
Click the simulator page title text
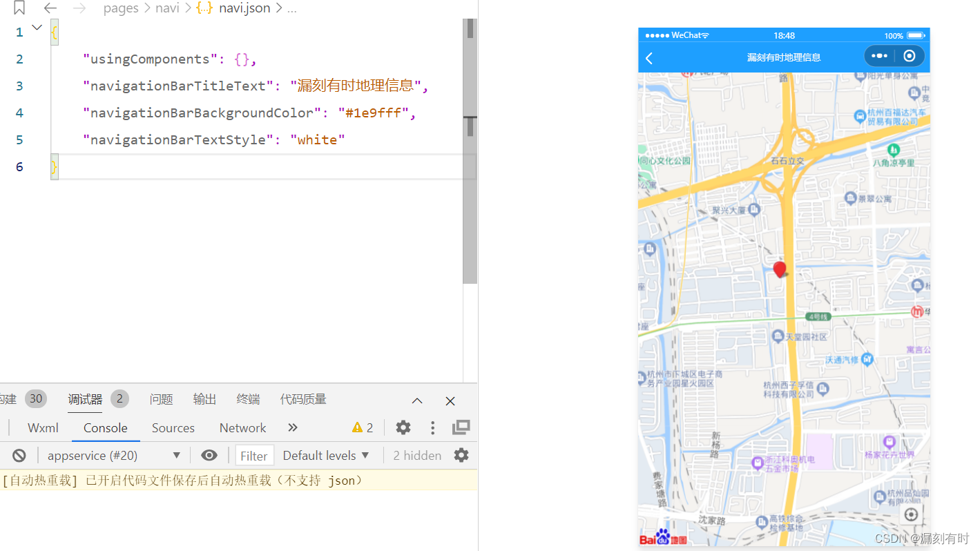tap(784, 57)
